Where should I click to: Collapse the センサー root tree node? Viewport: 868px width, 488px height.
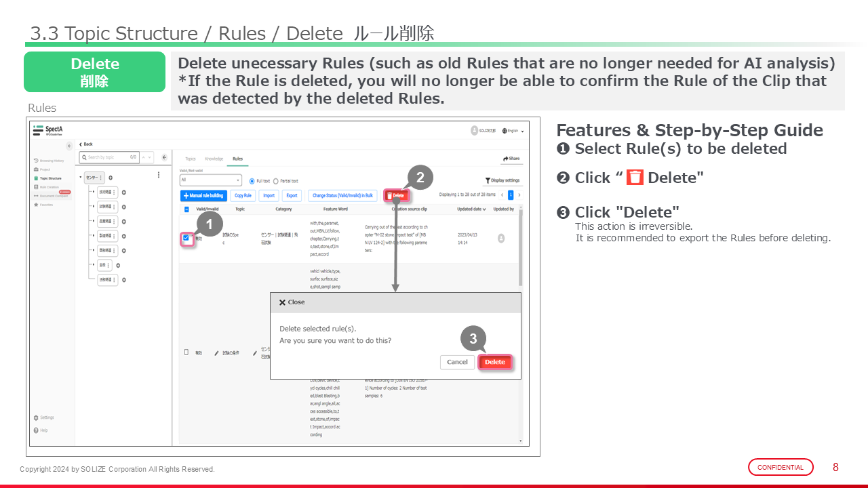[x=81, y=178]
